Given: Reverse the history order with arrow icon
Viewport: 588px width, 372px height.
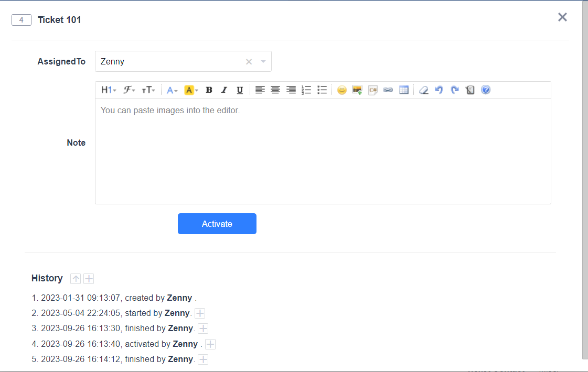Looking at the screenshot, I should (x=76, y=279).
